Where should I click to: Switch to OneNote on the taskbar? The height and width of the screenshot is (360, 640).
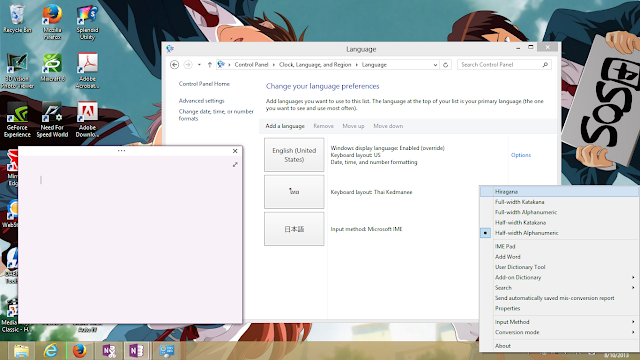137,351
